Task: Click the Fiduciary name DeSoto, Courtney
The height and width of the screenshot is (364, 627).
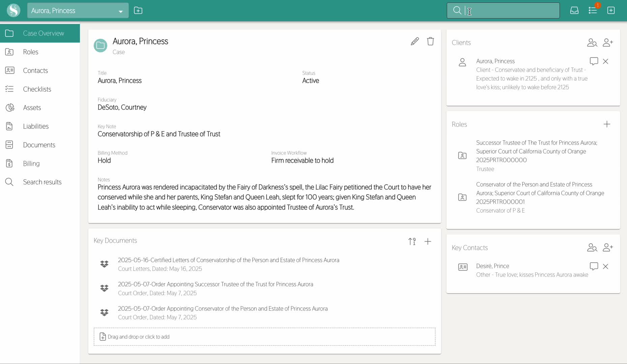Action: (122, 107)
